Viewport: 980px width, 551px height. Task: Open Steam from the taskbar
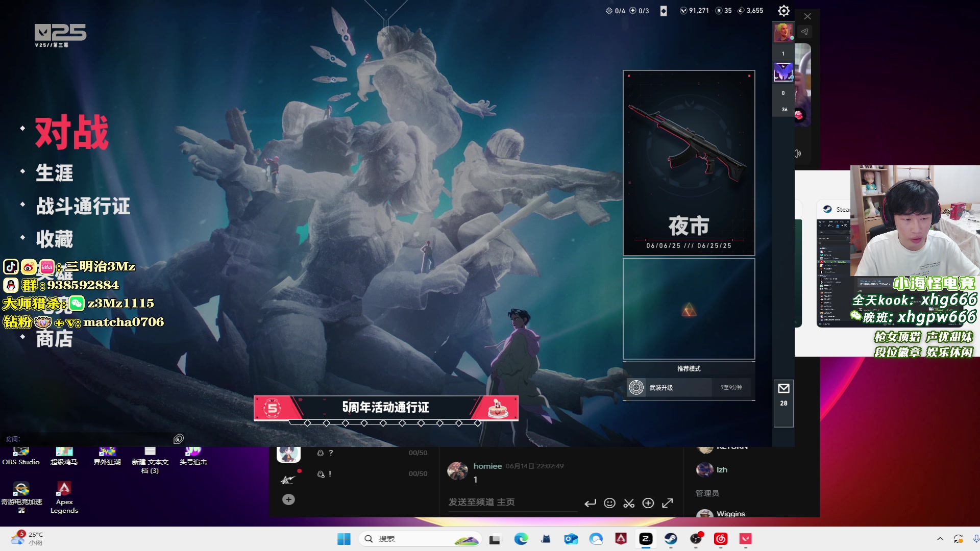tap(671, 539)
